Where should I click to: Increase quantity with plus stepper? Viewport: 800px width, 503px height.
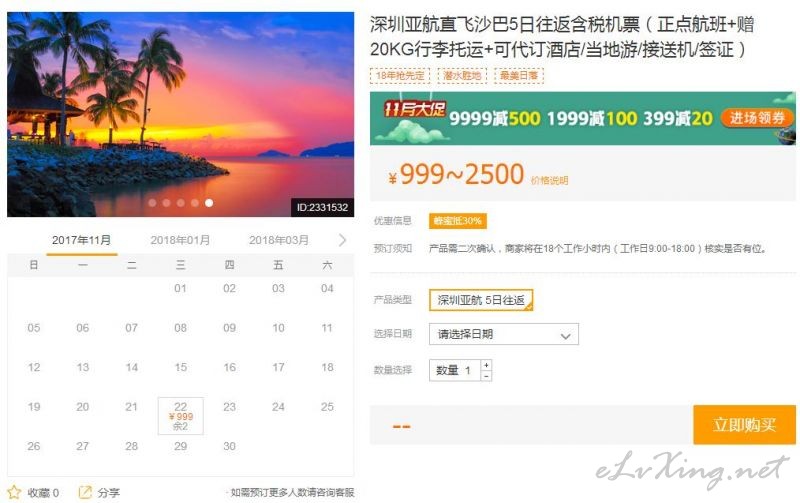(486, 365)
